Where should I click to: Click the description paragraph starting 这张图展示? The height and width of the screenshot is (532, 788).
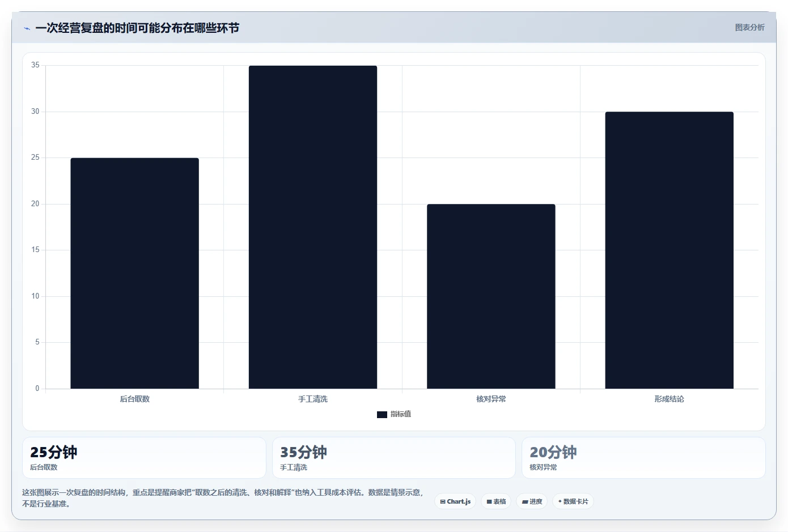(223, 498)
